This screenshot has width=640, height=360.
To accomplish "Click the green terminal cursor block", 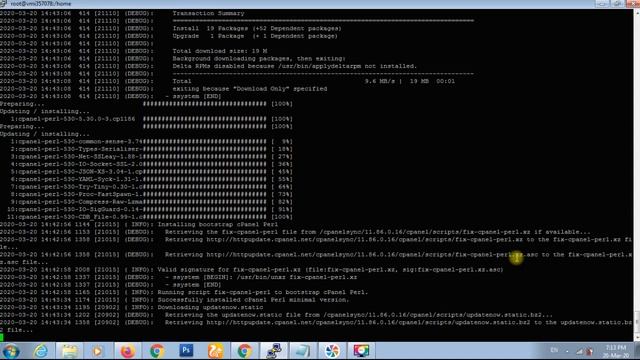I will pos(2,337).
